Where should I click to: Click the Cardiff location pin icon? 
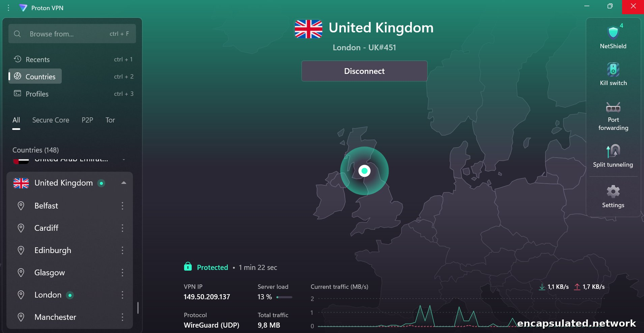tap(21, 228)
